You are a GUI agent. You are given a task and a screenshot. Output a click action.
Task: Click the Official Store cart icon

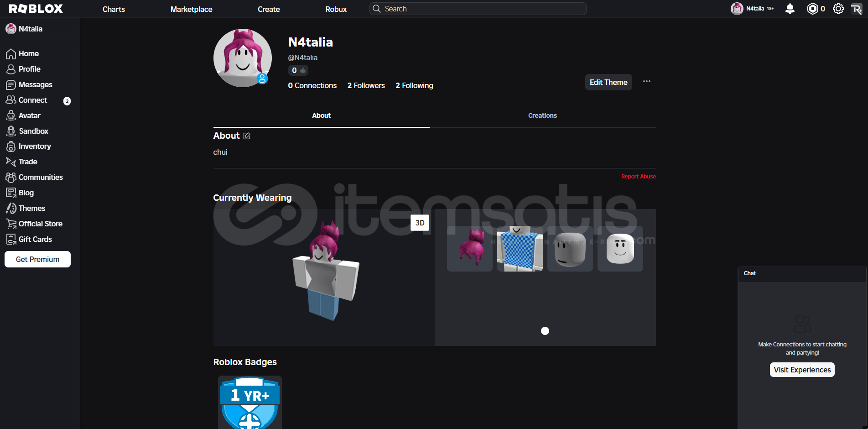click(x=11, y=224)
